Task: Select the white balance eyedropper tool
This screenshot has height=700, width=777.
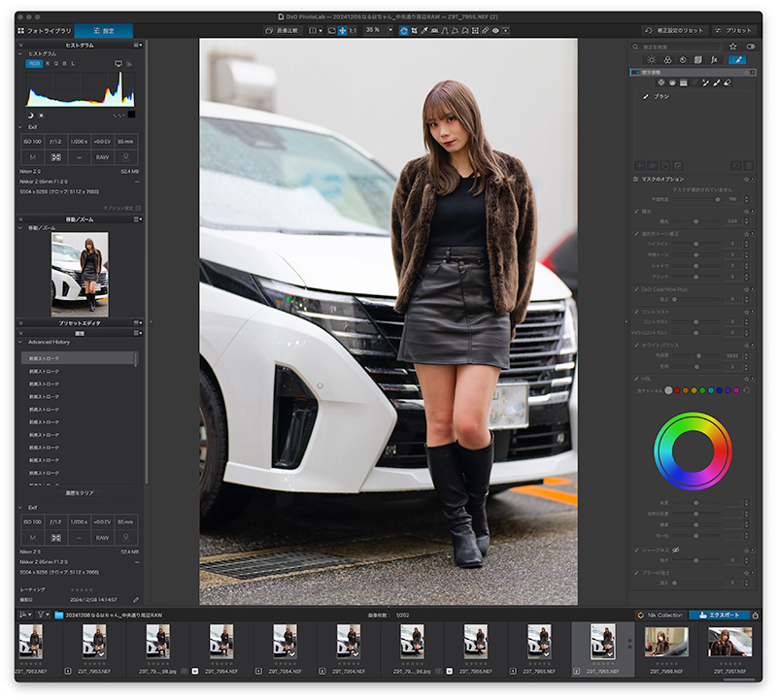Action: [x=424, y=30]
